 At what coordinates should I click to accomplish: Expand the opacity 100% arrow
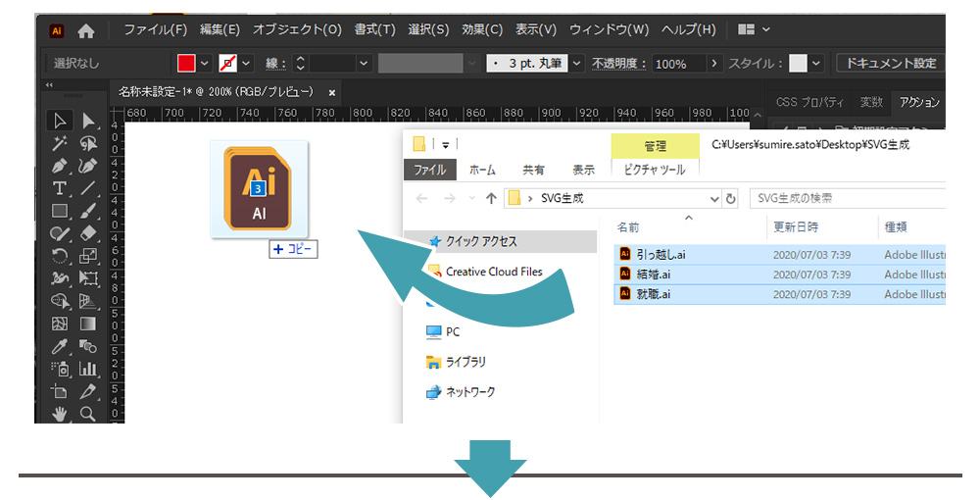pyautogui.click(x=714, y=63)
